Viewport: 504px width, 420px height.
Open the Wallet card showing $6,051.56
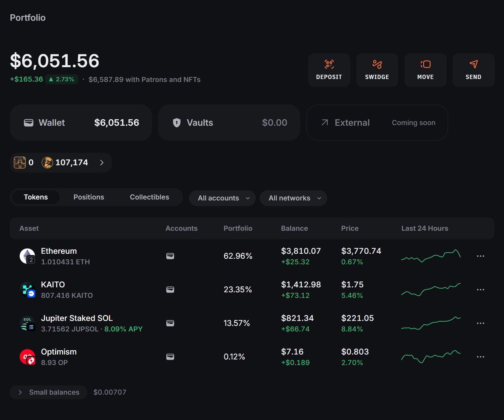point(81,123)
